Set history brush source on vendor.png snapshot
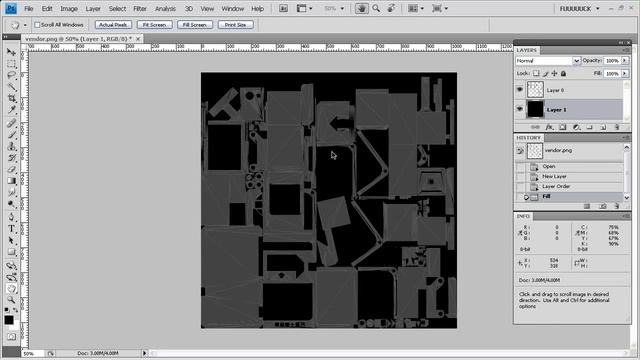 point(520,151)
